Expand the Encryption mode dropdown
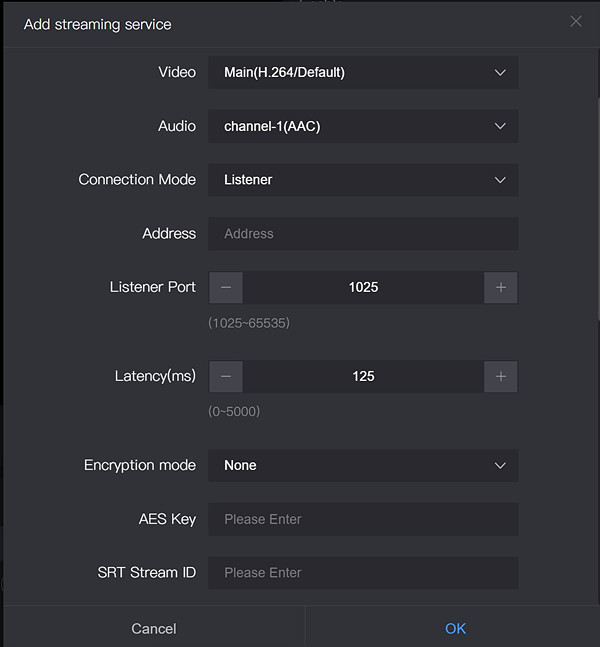This screenshot has height=647, width=600. [500, 465]
